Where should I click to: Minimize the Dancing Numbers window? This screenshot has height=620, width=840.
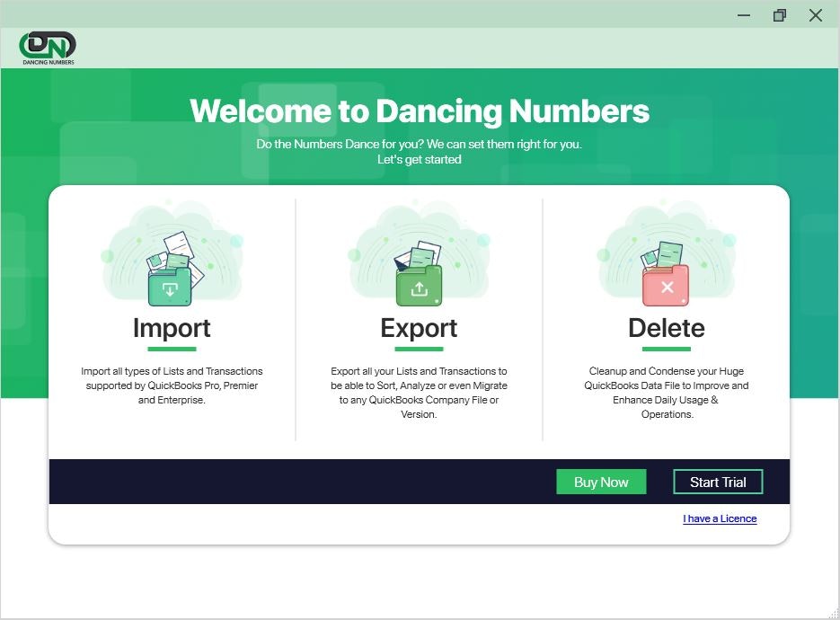(743, 15)
